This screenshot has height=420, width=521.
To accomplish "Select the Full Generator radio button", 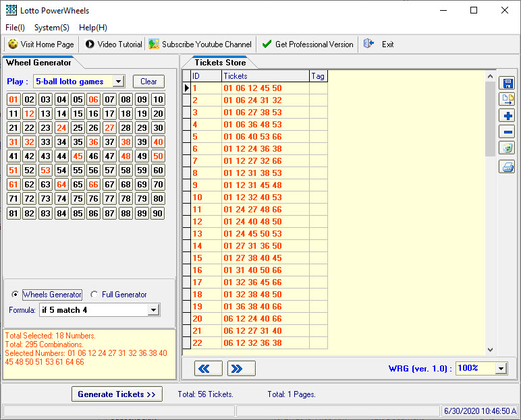I will click(94, 295).
